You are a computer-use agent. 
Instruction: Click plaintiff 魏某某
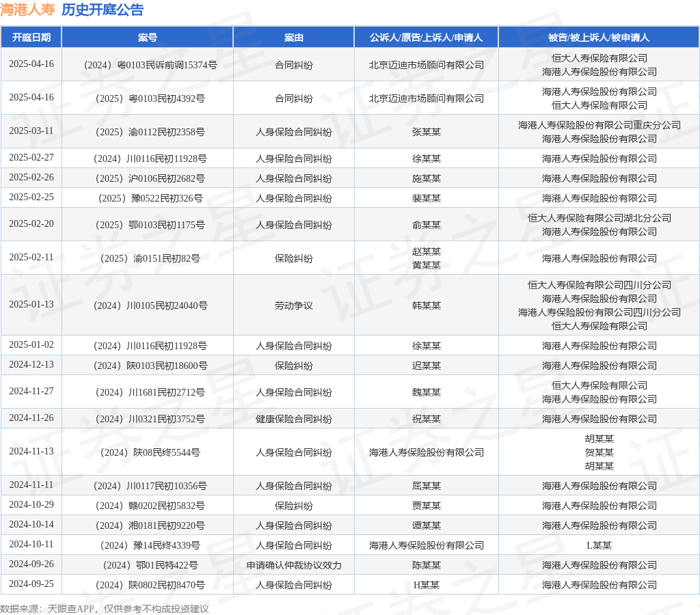(427, 392)
